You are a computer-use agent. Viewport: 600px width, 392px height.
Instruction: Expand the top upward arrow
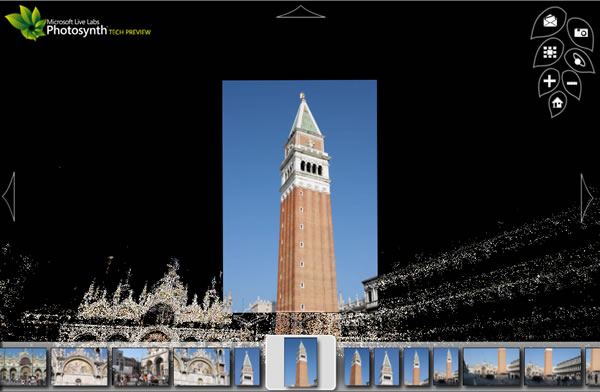click(x=301, y=12)
